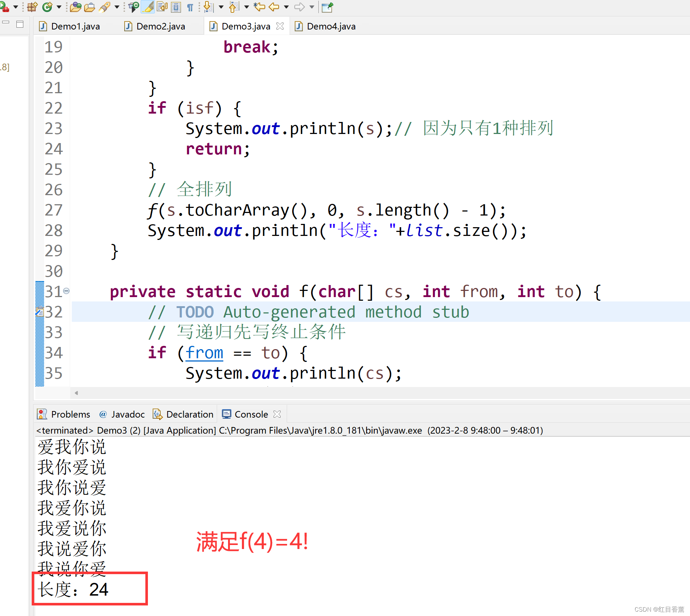Click System.out.println(cs) on line 35

pos(294,374)
